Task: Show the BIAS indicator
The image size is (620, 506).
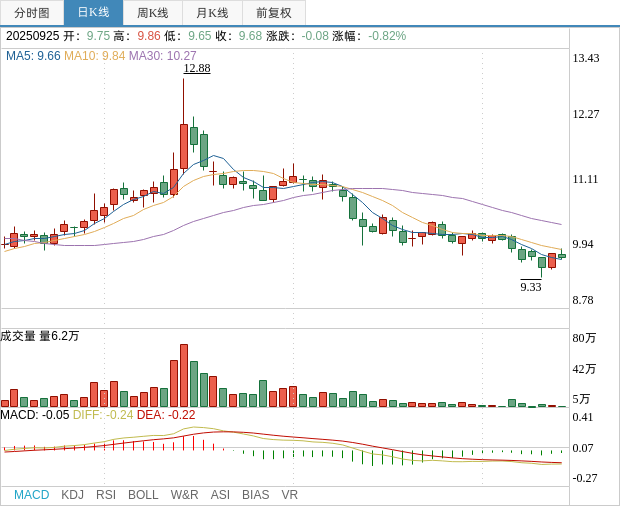Action: tap(255, 495)
